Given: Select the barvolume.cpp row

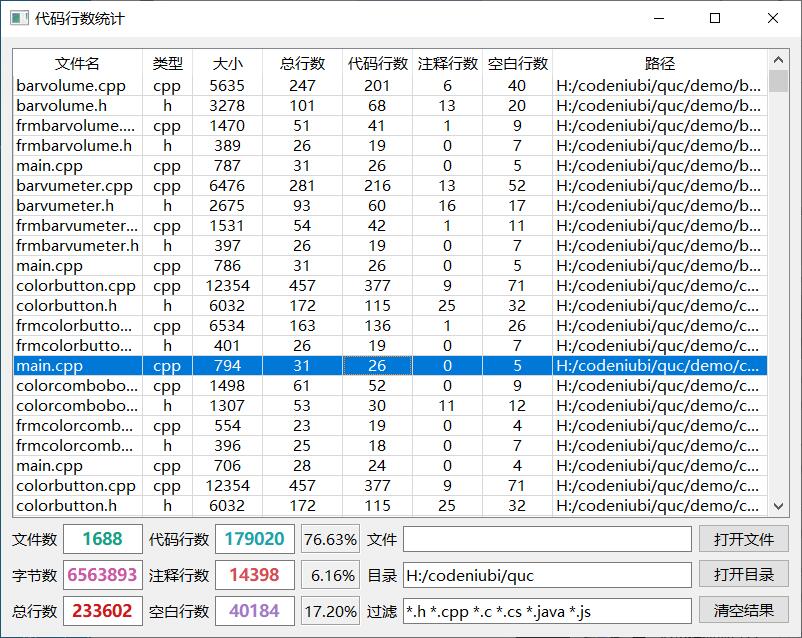Looking at the screenshot, I should coord(77,86).
